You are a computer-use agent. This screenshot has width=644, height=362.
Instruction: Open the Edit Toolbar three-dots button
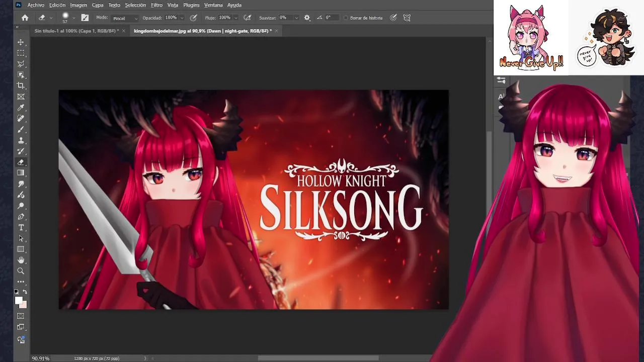(x=21, y=282)
